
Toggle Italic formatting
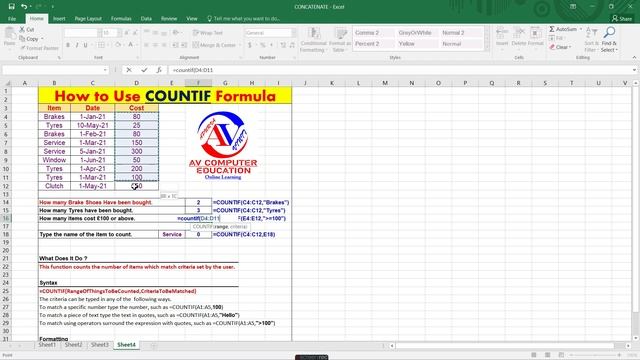pyautogui.click(x=77, y=45)
